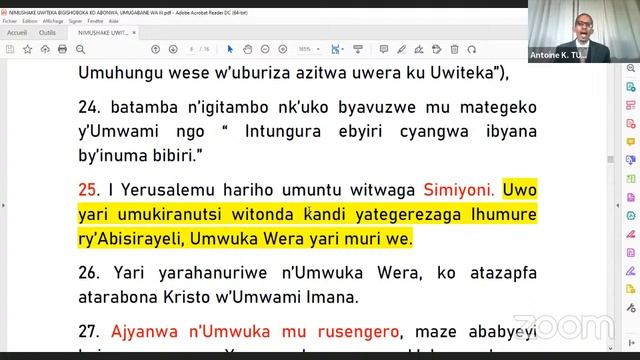The image size is (640, 360).
Task: Open the Fill and Sign pen tool
Action: (x=631, y=271)
